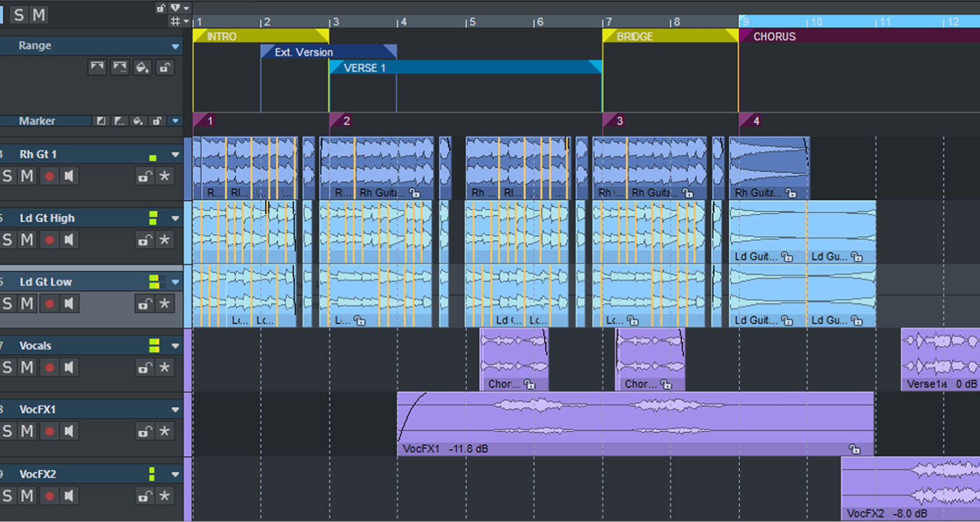Click the lock icon on the Ld Gt Low track
980x522 pixels.
pos(145,304)
